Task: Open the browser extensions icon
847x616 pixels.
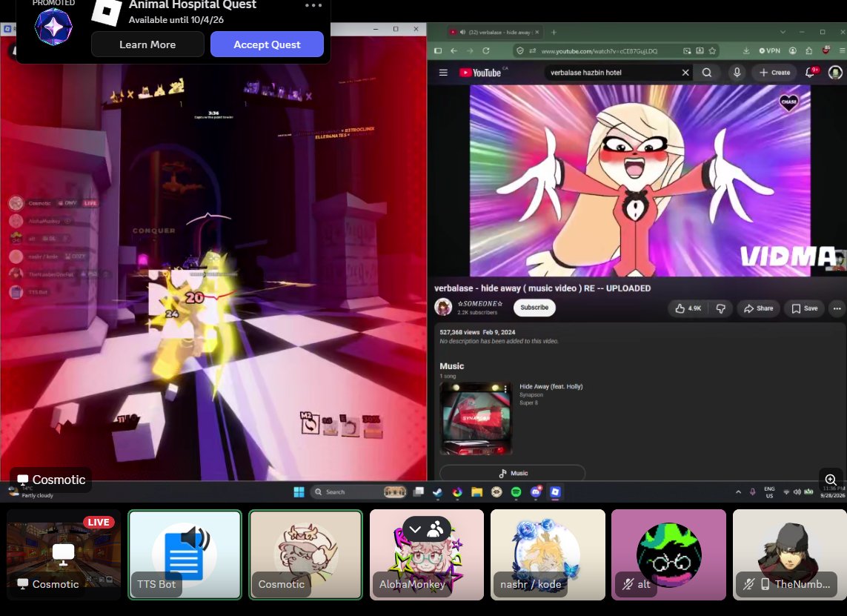Action: pos(808,51)
